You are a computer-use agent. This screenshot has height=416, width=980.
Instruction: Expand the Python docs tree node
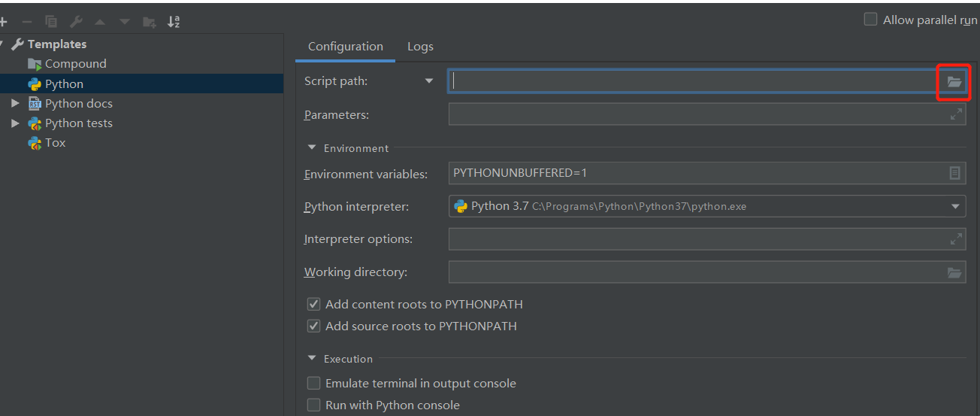[15, 103]
